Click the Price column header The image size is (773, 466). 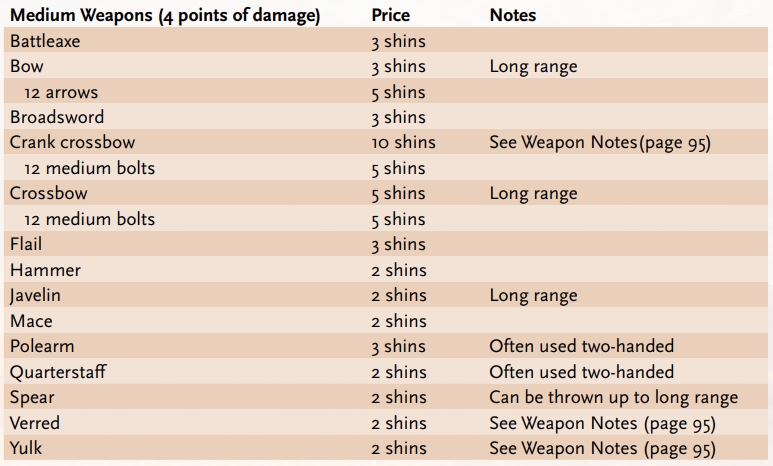click(390, 15)
